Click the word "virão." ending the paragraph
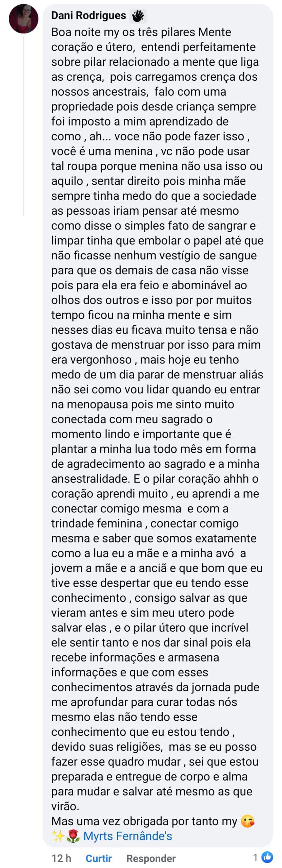 click(x=65, y=806)
